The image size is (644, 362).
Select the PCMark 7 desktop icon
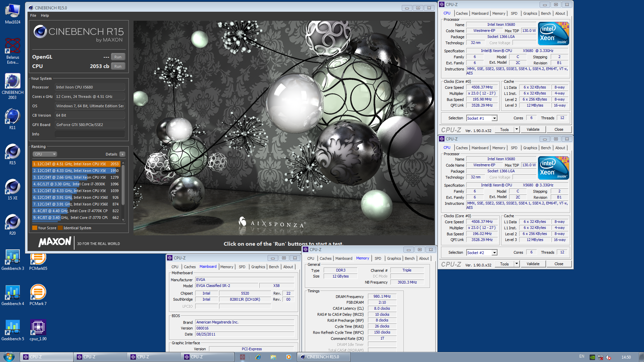(38, 295)
